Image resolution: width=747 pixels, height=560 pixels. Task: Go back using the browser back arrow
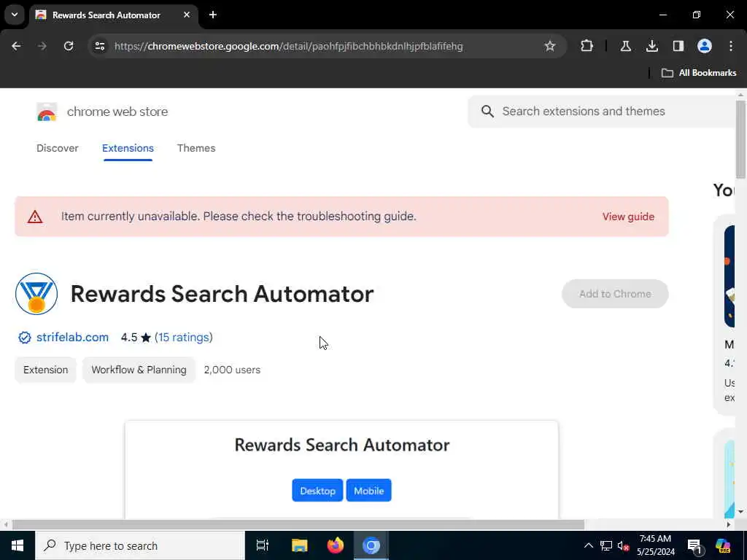click(x=16, y=46)
